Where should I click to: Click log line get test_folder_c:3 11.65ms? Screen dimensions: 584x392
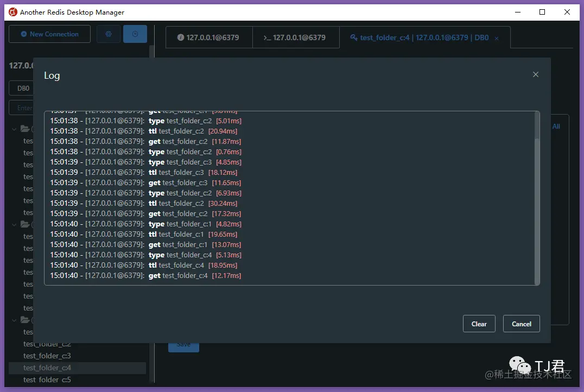145,183
